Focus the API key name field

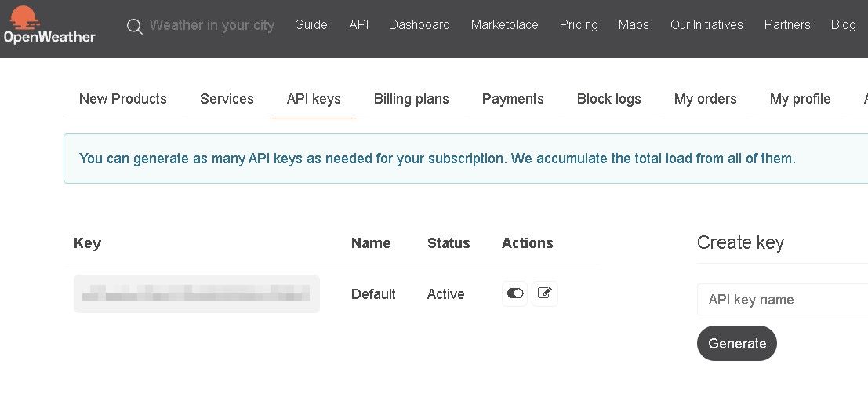(x=780, y=300)
